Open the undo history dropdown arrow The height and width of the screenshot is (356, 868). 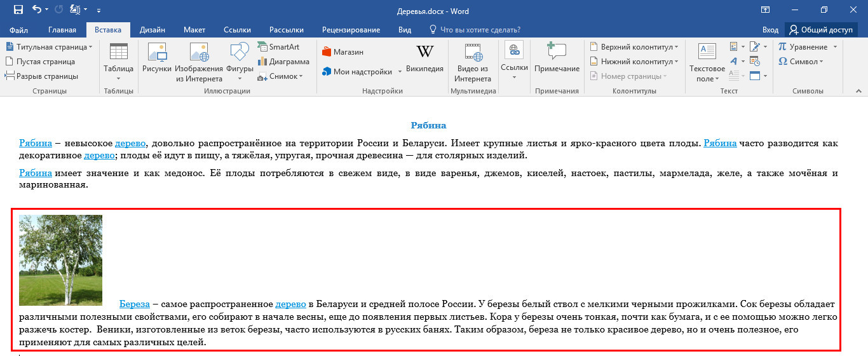47,10
